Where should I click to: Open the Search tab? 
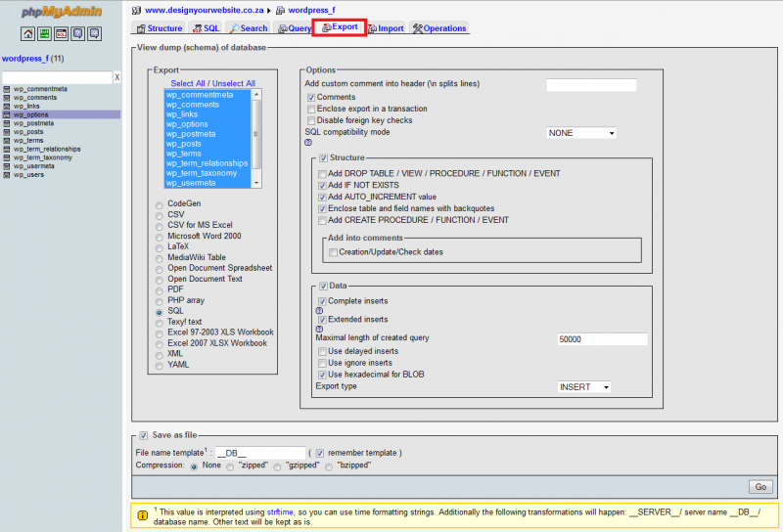point(249,28)
